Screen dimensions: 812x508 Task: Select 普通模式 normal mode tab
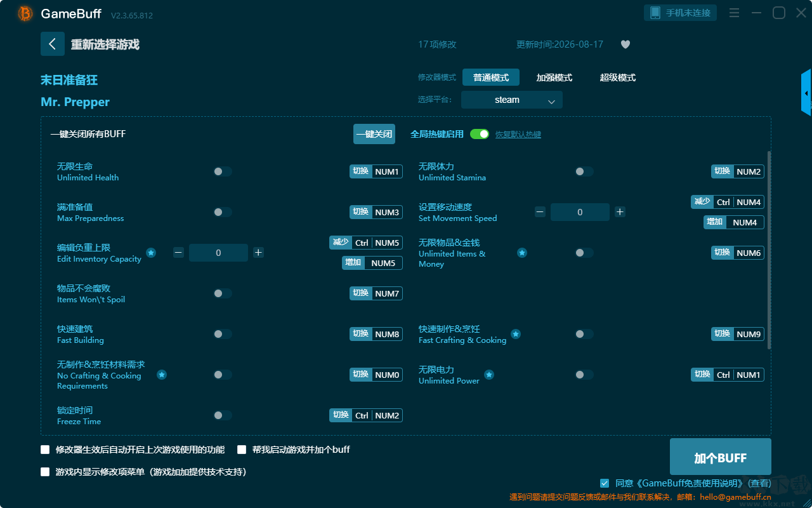pyautogui.click(x=491, y=77)
